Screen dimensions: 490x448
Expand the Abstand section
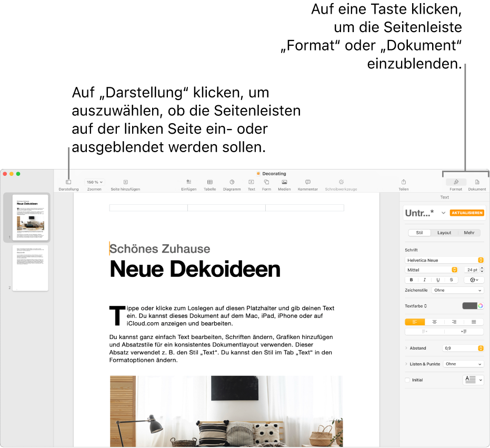(x=406, y=348)
